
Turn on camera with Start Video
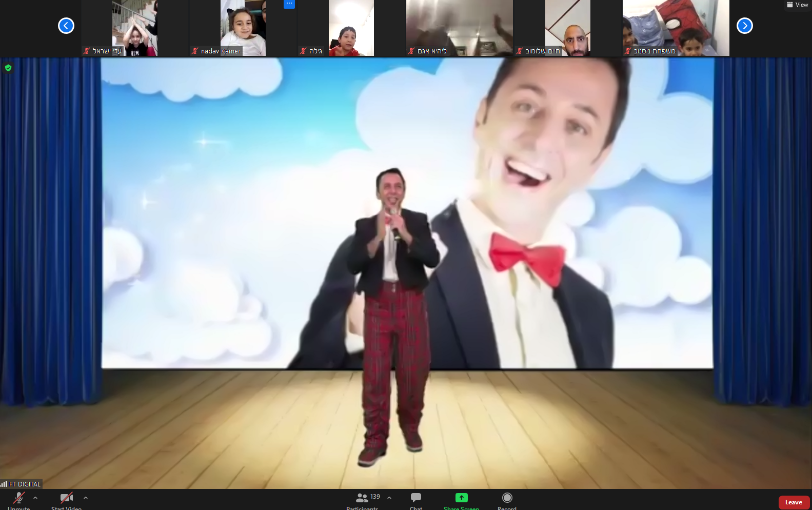click(x=66, y=499)
